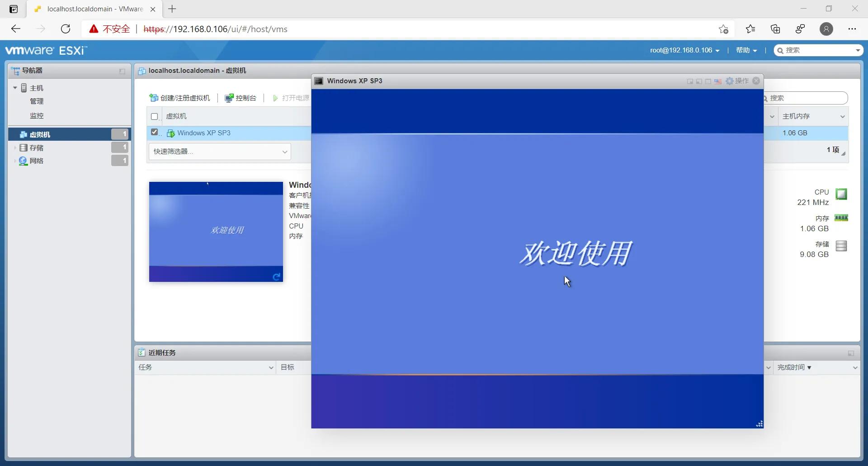
Task: Select the fullscreen console icon
Action: click(x=708, y=81)
